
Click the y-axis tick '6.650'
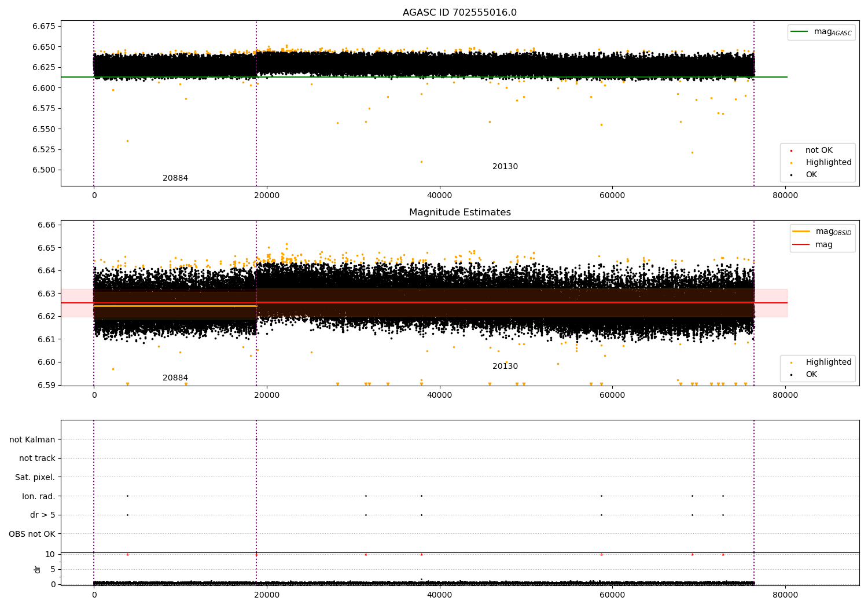[x=44, y=47]
